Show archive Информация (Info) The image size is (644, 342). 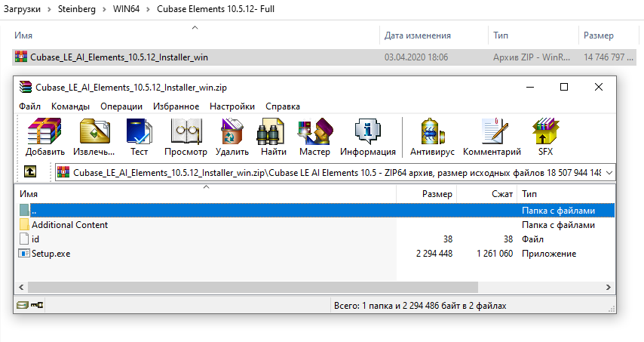(x=367, y=131)
